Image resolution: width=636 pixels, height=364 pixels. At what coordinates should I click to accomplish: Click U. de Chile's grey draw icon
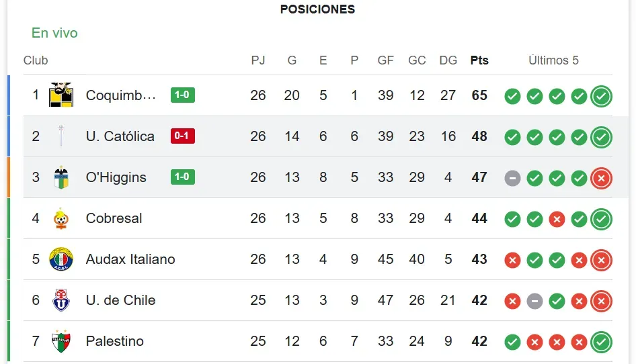pyautogui.click(x=534, y=301)
